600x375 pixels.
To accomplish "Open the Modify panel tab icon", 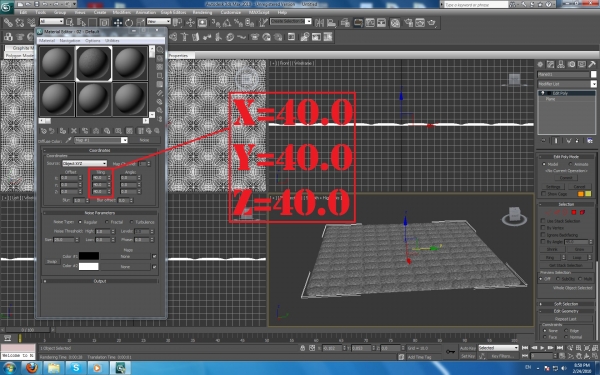I will 550,64.
